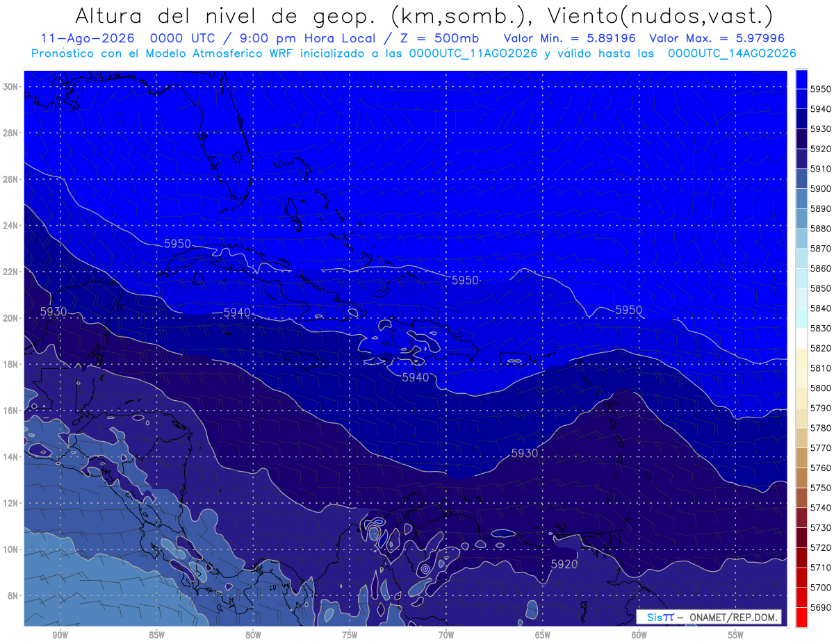Click the 5690 colorbar tick label
834x644 pixels.
click(x=821, y=607)
